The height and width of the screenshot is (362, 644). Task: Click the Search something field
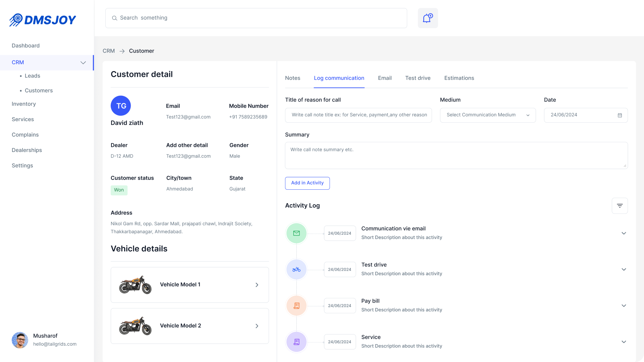[x=256, y=18]
